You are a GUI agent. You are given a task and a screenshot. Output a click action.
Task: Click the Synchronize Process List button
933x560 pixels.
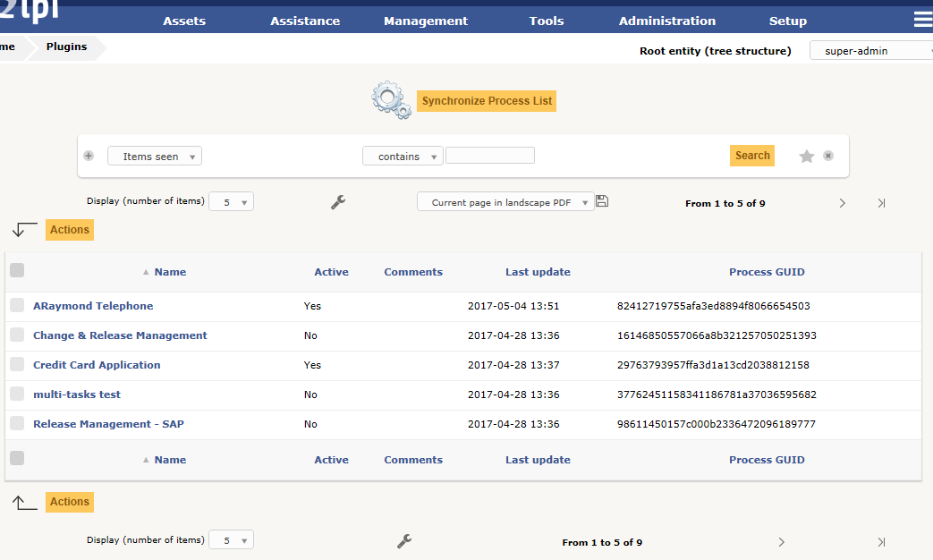(x=487, y=101)
